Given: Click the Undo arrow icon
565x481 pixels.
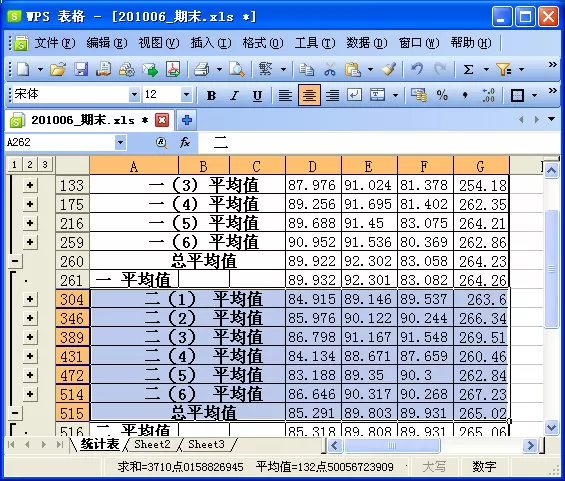Looking at the screenshot, I should click(x=417, y=69).
